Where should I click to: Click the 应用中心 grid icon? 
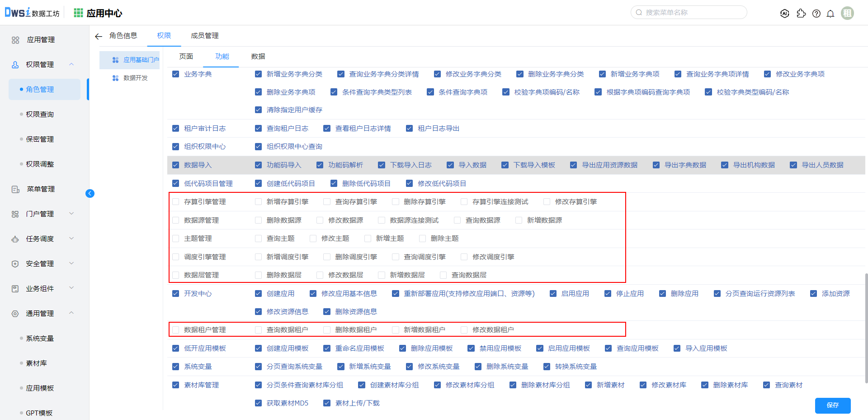[x=78, y=13]
